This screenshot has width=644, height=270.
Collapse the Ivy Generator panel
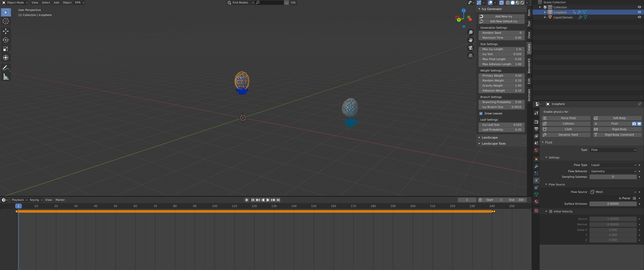click(x=491, y=9)
